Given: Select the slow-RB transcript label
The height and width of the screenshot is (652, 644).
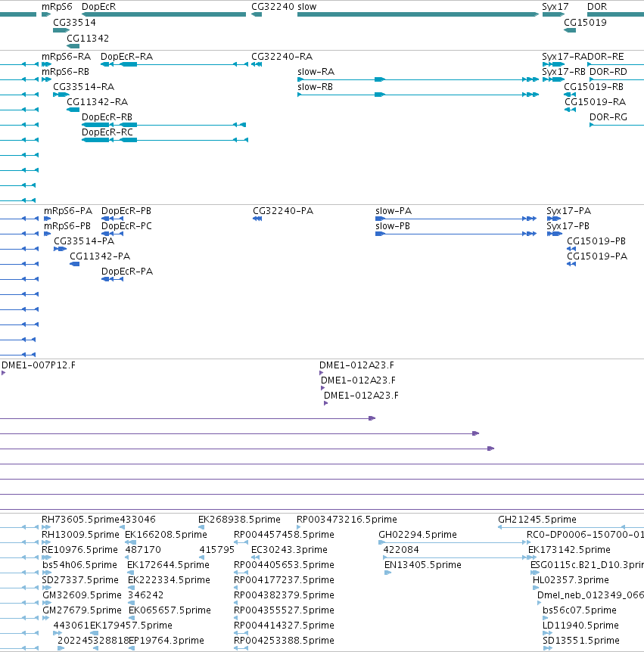Looking at the screenshot, I should (x=316, y=87).
